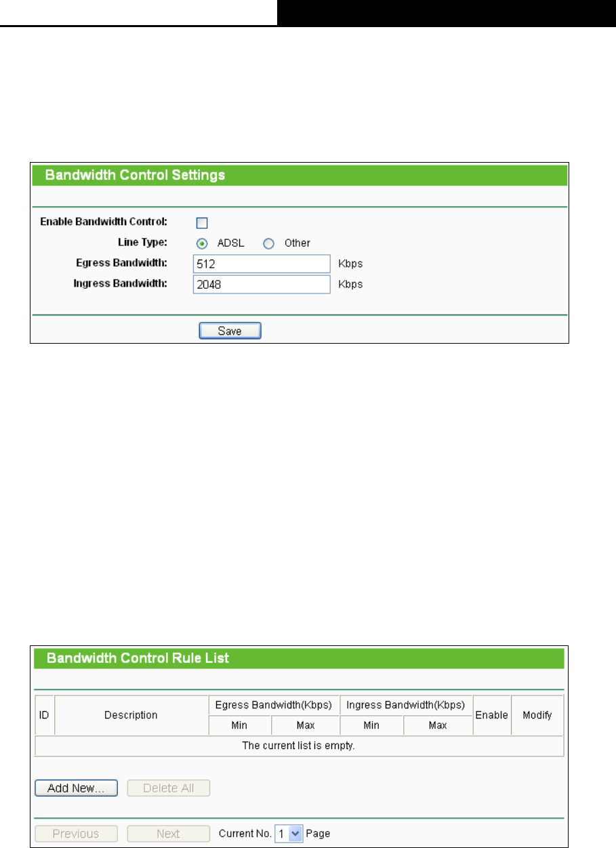Click the Egress Bandwidth(Kbps) column header
Image resolution: width=616 pixels, height=848 pixels.
273,705
